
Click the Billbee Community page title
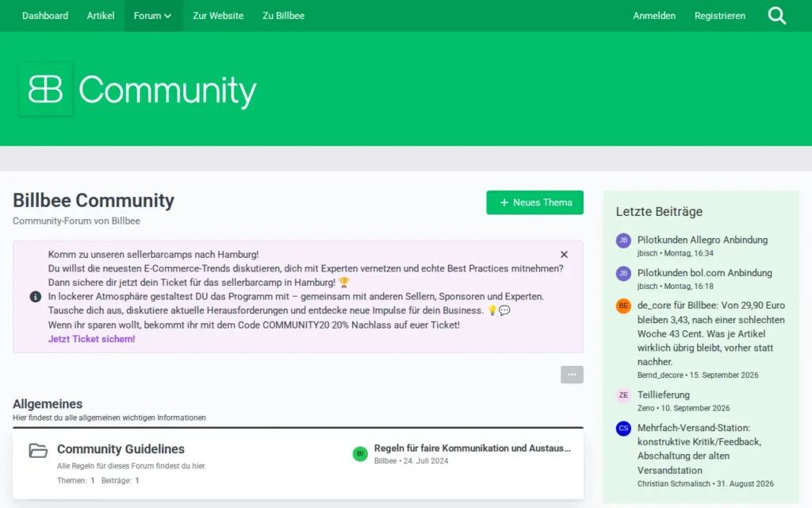click(x=94, y=201)
